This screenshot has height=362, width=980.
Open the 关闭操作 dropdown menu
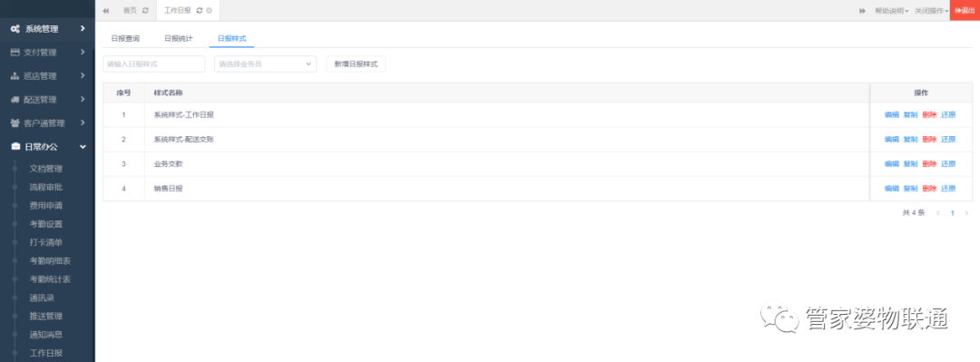coord(932,11)
